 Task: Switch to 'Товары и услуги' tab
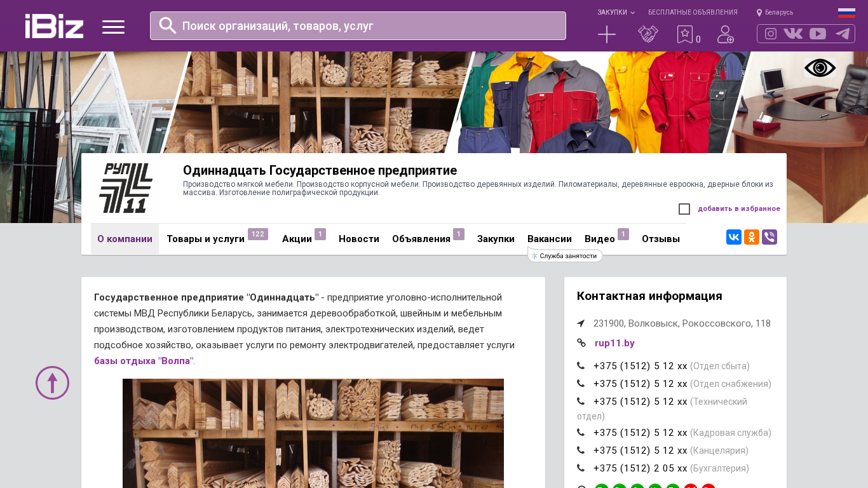click(x=205, y=239)
